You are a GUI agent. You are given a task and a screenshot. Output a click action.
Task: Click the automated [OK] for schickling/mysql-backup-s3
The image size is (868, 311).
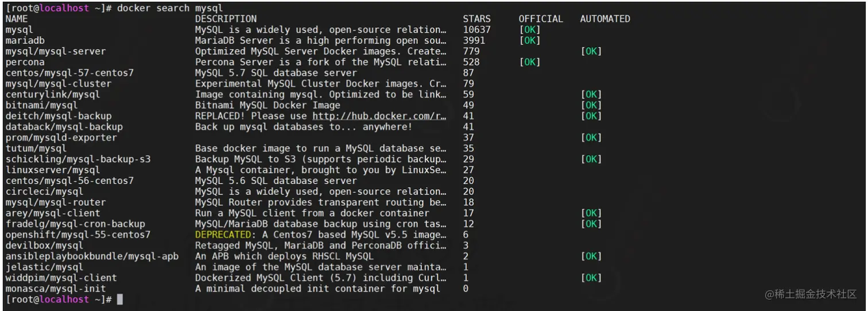point(591,159)
